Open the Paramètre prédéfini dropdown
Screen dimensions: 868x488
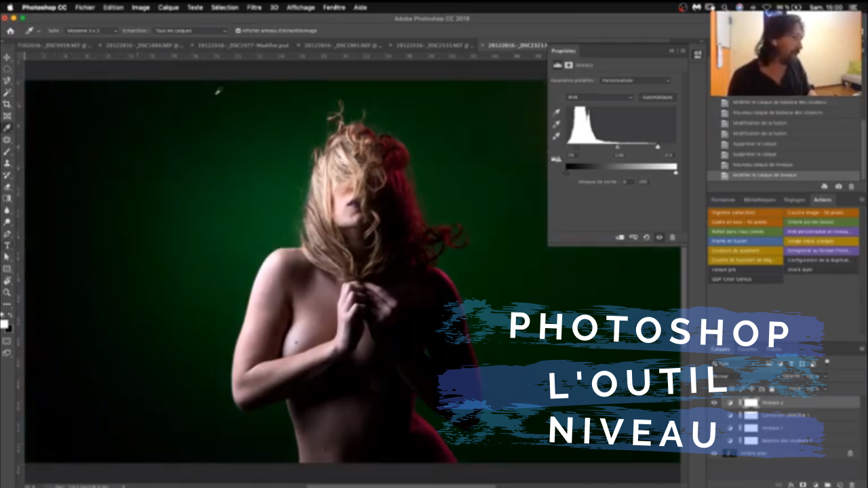tap(635, 81)
